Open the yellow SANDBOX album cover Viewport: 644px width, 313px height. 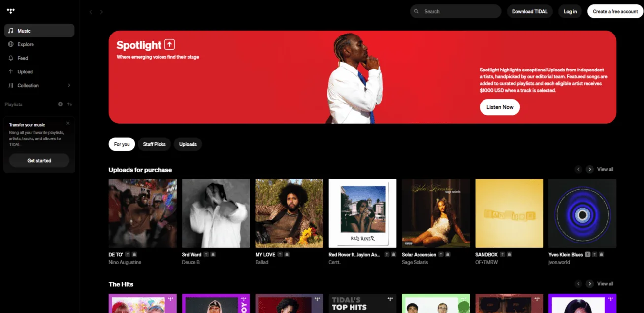click(509, 213)
